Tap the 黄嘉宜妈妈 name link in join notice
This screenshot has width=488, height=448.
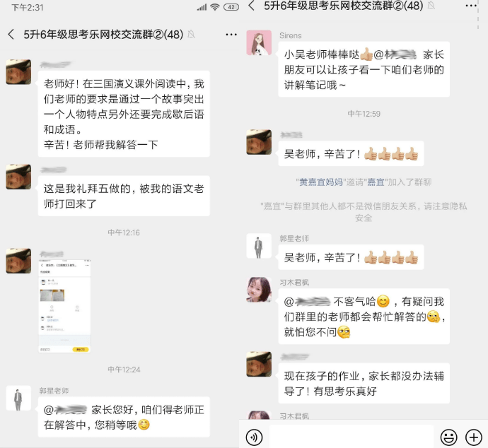click(321, 182)
